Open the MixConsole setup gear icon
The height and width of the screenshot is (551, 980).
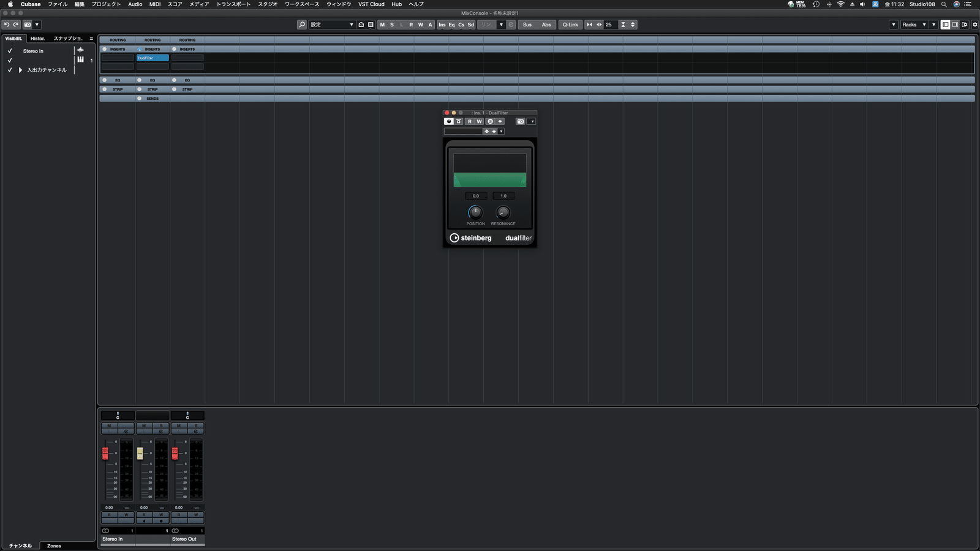(975, 24)
